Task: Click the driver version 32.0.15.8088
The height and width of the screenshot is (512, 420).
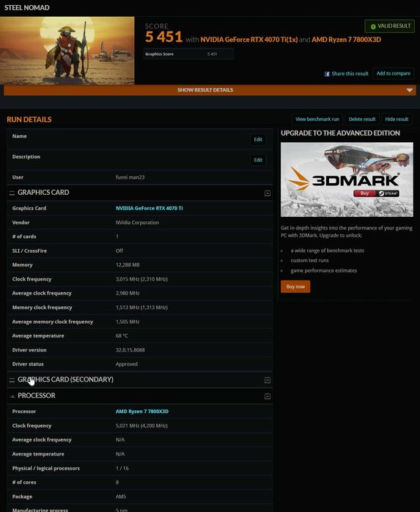Action: 130,350
